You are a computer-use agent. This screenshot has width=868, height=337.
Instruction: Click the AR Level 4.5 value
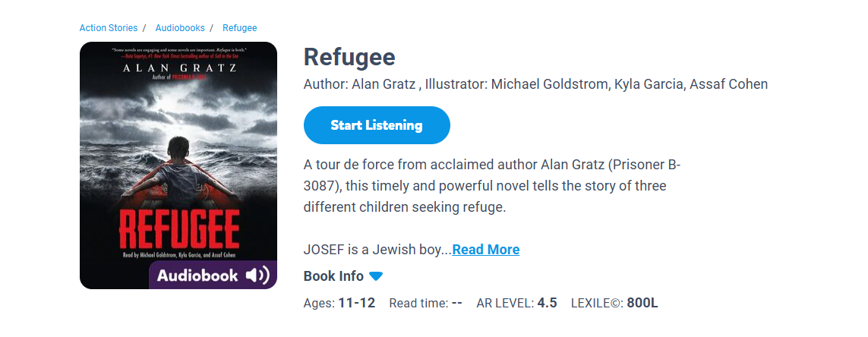point(547,304)
